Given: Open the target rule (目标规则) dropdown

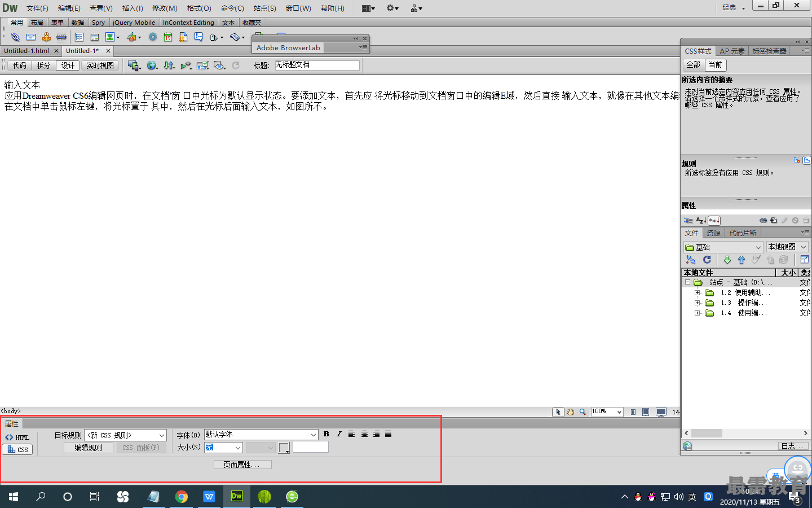Looking at the screenshot, I should (x=125, y=435).
